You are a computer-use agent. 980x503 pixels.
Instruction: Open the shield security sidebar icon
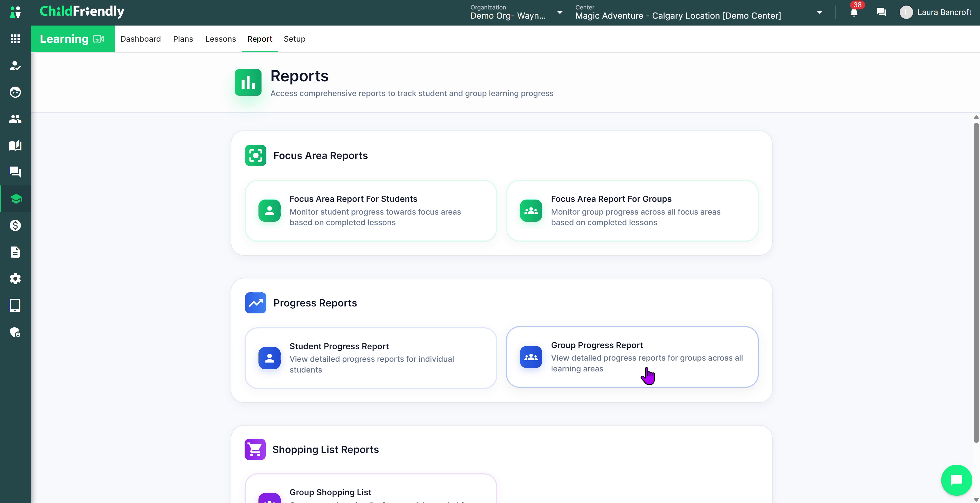(x=15, y=332)
